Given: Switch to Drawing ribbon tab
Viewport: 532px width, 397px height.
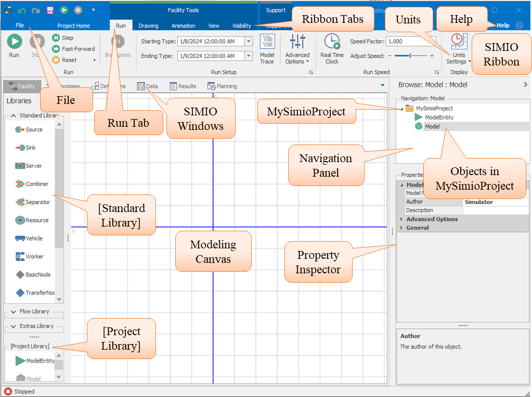Looking at the screenshot, I should point(148,25).
